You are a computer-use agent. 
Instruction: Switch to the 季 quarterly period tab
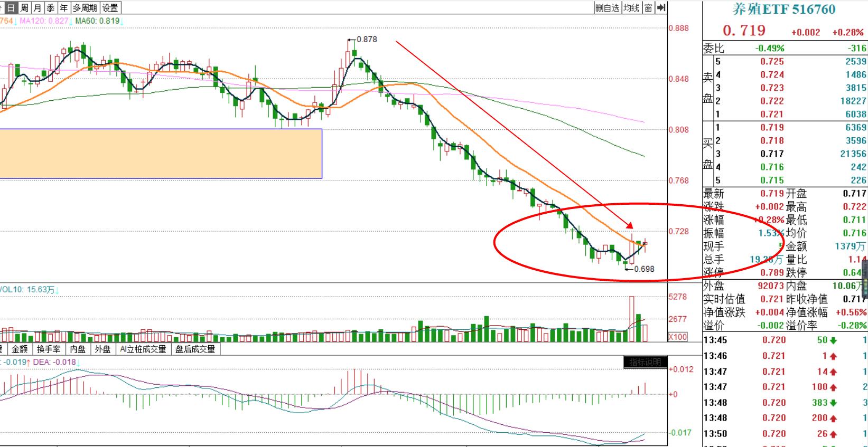pyautogui.click(x=50, y=8)
